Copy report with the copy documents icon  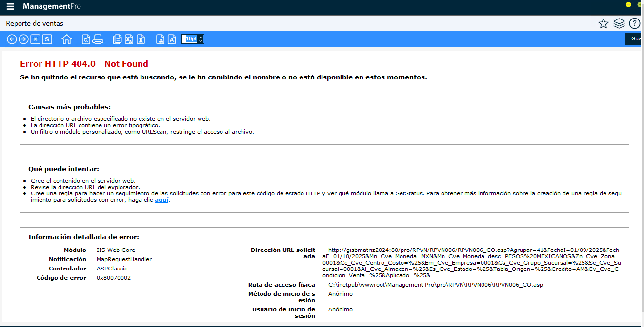117,39
